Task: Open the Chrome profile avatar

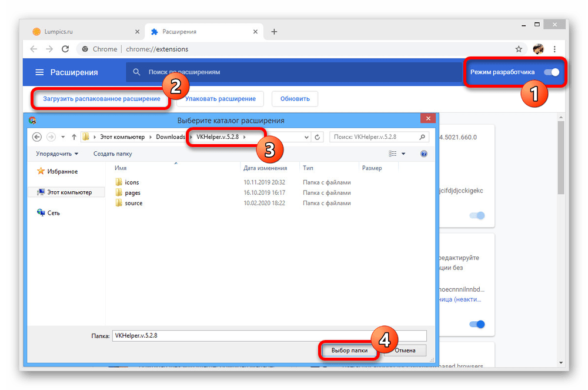Action: 538,49
